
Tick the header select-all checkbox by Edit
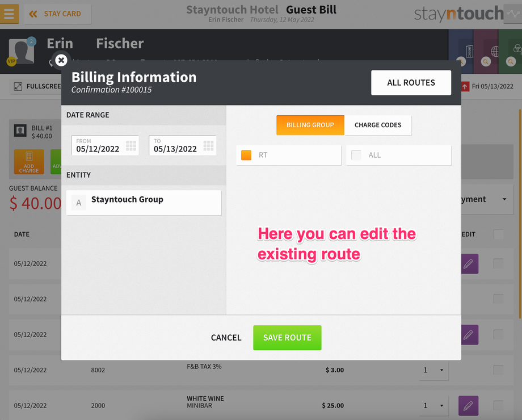point(498,234)
